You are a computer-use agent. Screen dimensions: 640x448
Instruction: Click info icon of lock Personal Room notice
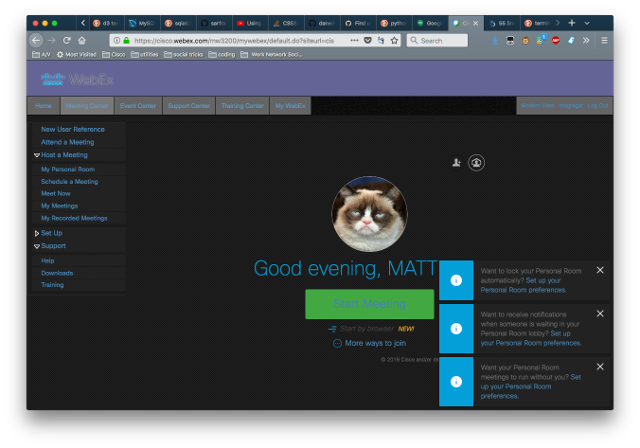(456, 280)
